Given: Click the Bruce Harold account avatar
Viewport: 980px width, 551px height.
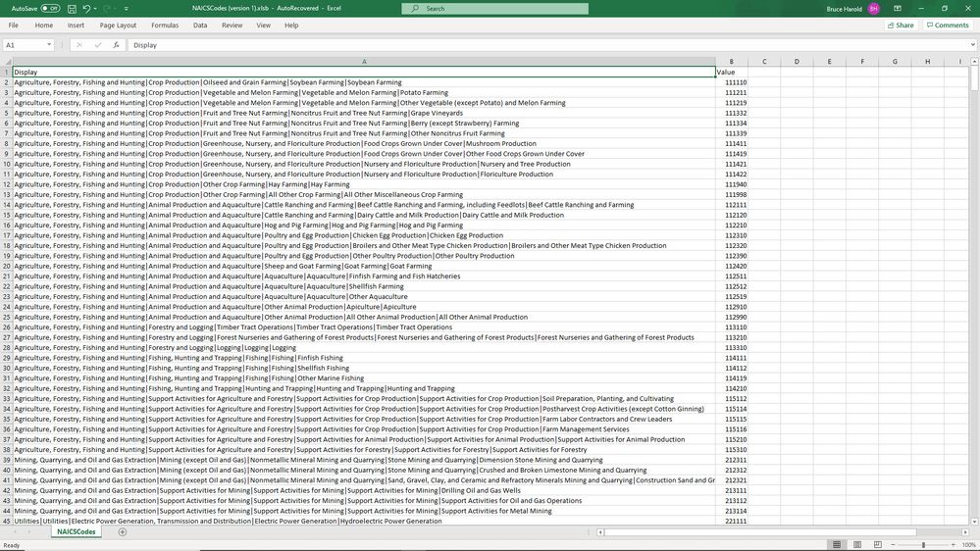Looking at the screenshot, I should point(874,9).
